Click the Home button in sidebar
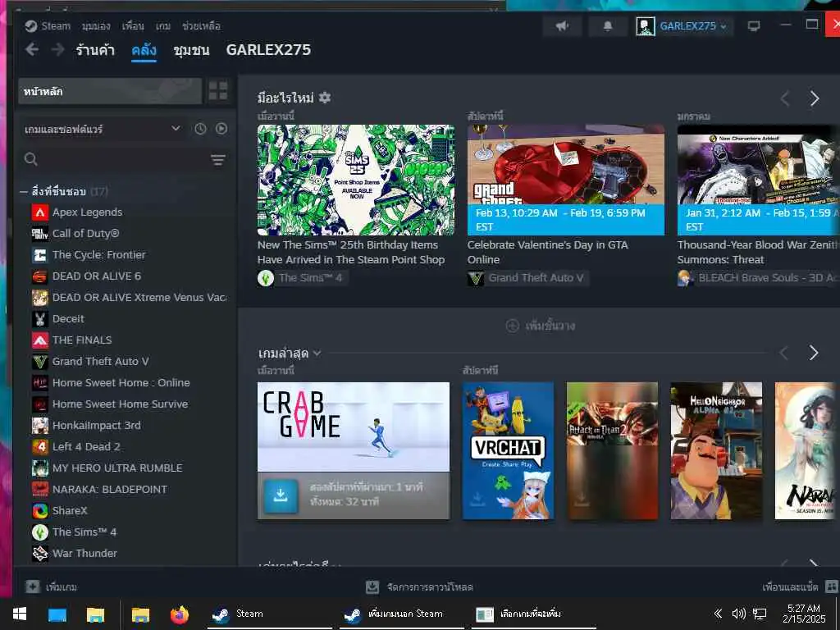Screen dimensions: 840x630 110,91
